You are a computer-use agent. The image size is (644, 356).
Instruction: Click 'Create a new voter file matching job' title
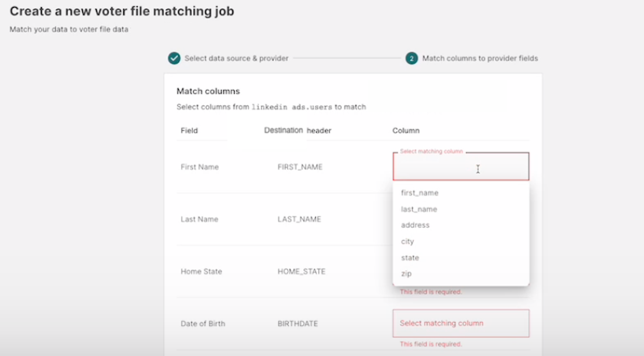[122, 11]
